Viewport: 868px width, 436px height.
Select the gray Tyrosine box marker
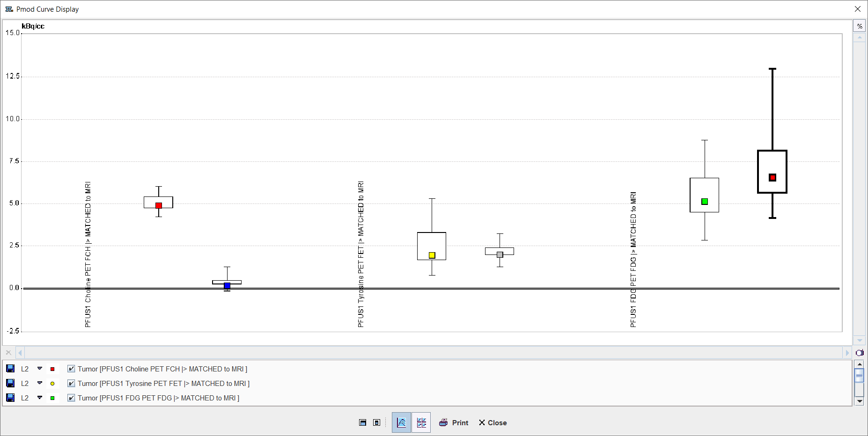click(500, 254)
